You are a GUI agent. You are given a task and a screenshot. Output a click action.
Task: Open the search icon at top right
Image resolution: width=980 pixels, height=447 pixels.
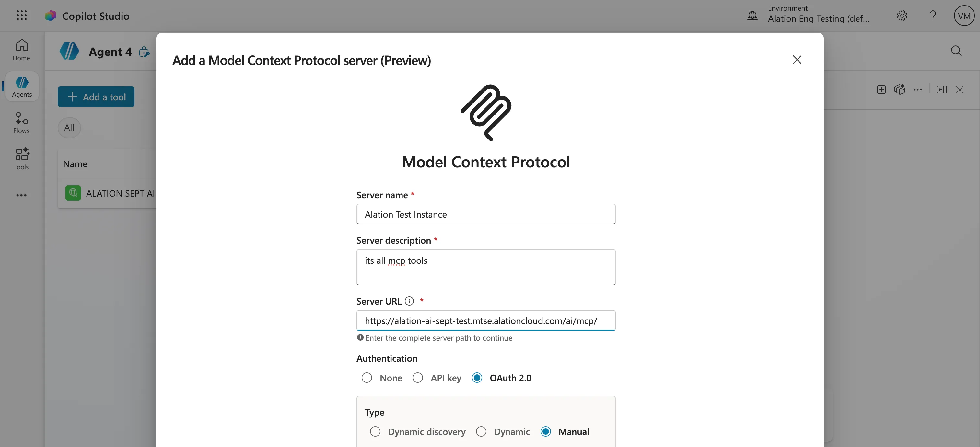point(957,51)
